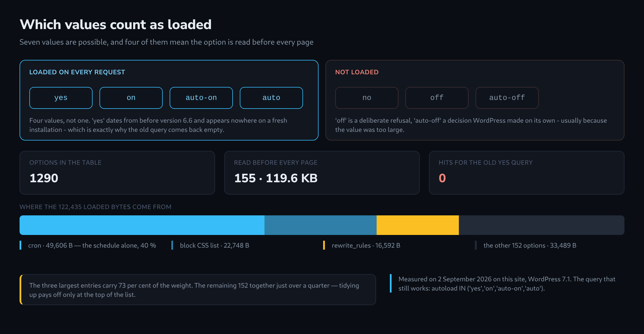
Task: Click the block CSS list legend entry
Action: coord(210,245)
